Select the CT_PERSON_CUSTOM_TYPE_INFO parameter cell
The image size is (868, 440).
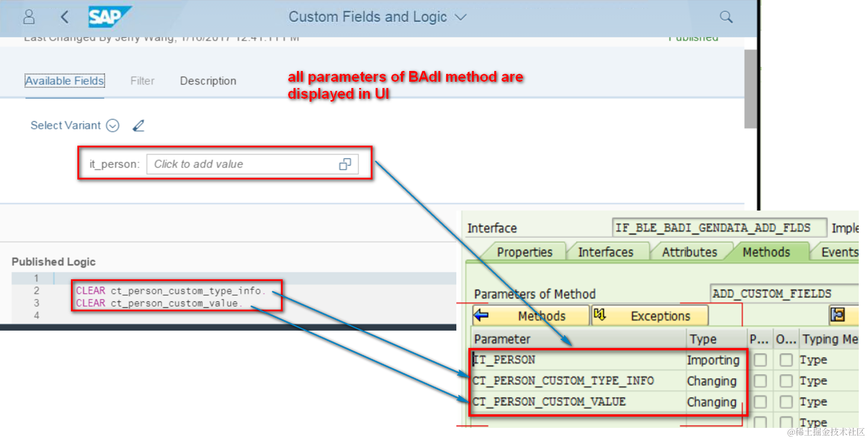point(578,381)
